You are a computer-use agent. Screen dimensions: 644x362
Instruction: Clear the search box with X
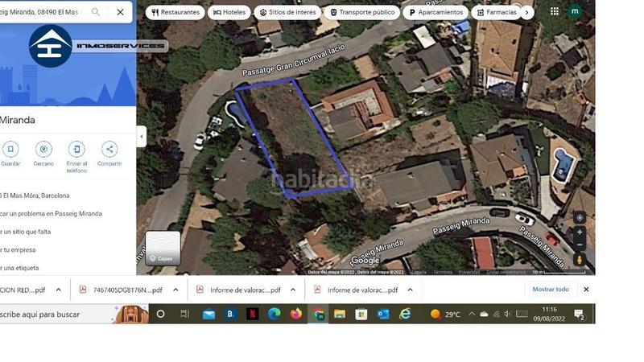(120, 12)
